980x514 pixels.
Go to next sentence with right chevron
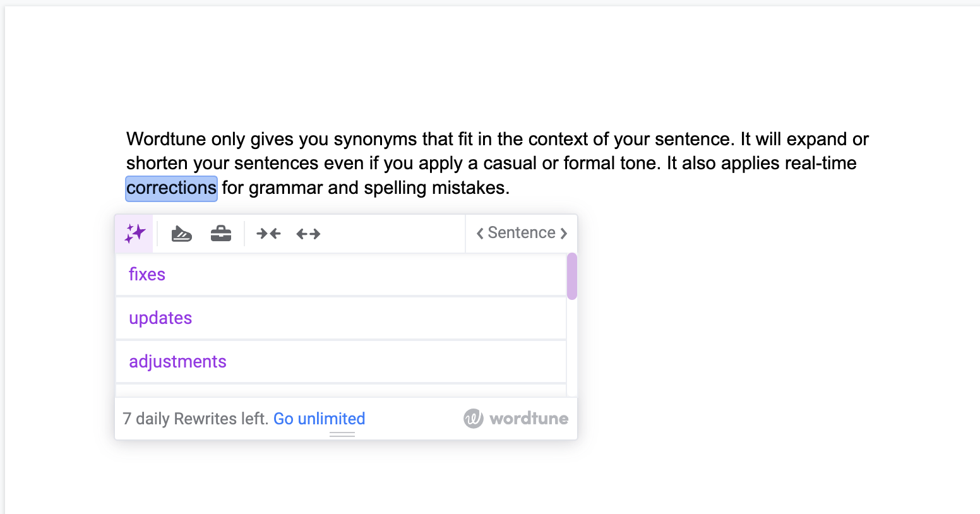click(564, 234)
